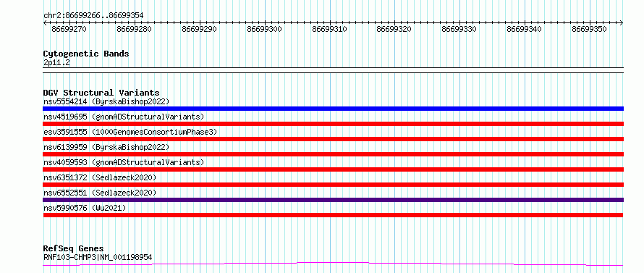Click the DGV Structural Variants track heading
This screenshot has height=273, width=644.
101,93
